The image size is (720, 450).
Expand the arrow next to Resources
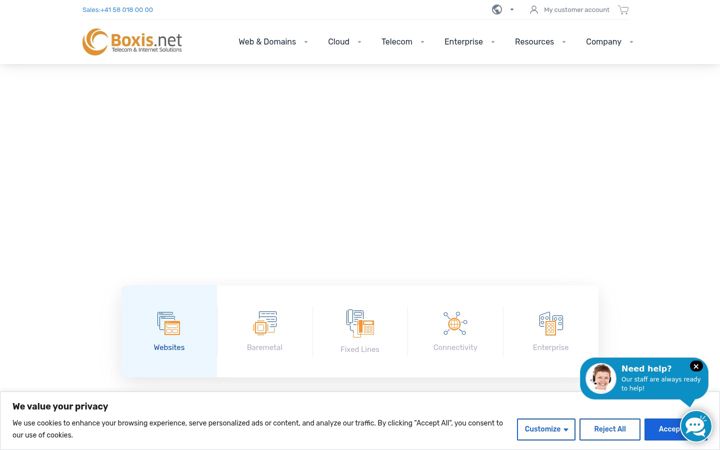[x=564, y=42]
